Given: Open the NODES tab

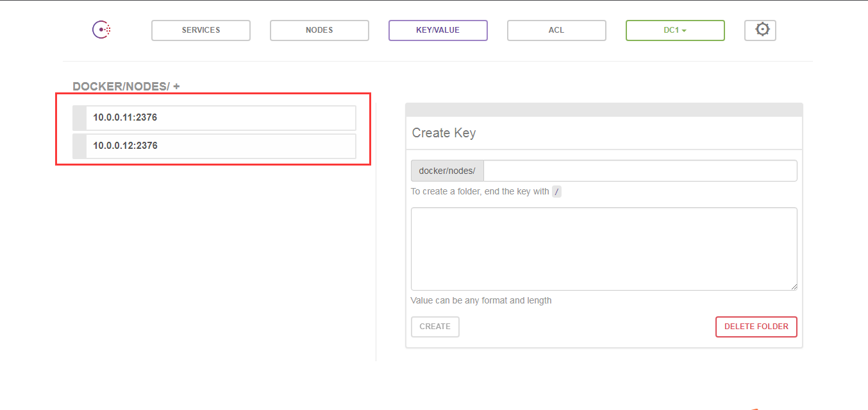Looking at the screenshot, I should coord(319,30).
